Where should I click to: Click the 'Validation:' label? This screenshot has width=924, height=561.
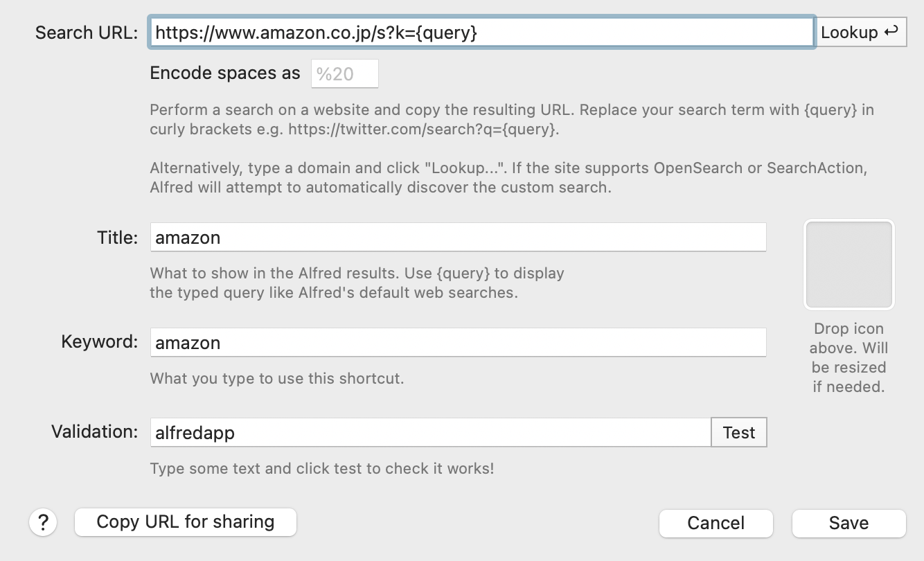coord(95,431)
